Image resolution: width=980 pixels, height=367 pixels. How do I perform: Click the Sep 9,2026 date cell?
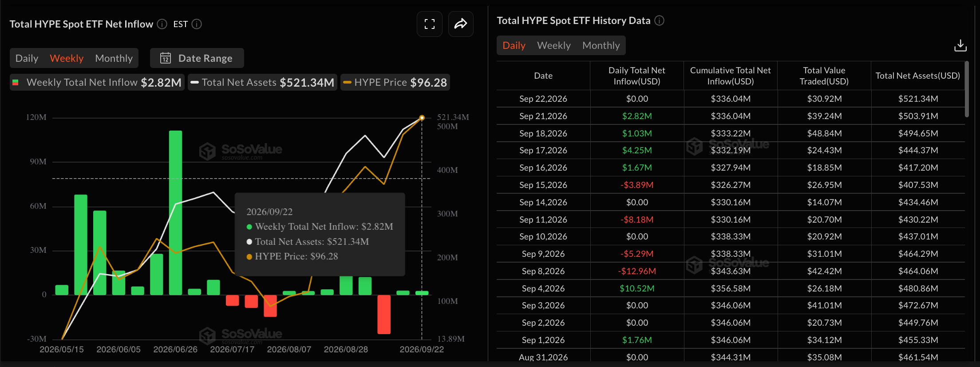(543, 254)
